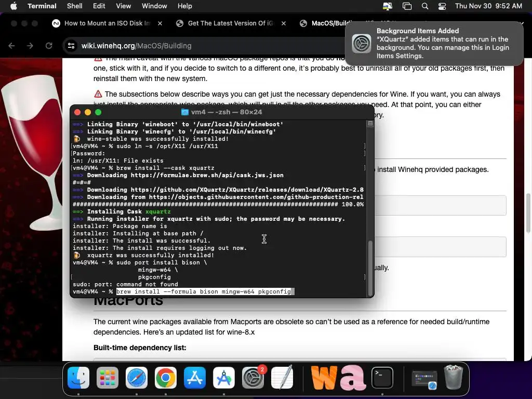Switch to 'How to Mount an ISO Disk' tab
This screenshot has height=399, width=532.
click(x=107, y=23)
